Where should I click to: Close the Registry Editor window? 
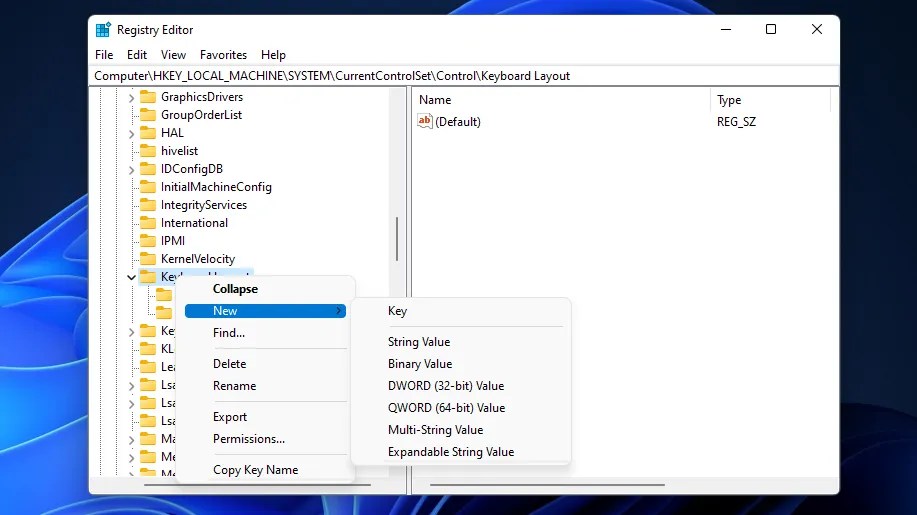pos(817,29)
